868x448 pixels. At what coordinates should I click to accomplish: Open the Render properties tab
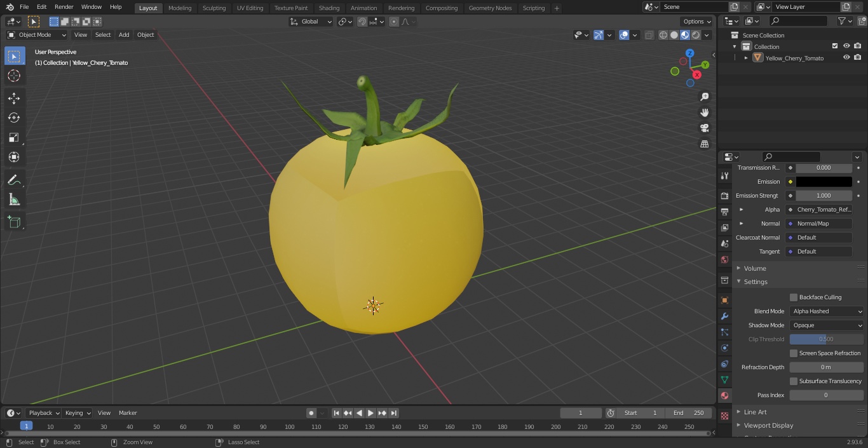point(724,196)
